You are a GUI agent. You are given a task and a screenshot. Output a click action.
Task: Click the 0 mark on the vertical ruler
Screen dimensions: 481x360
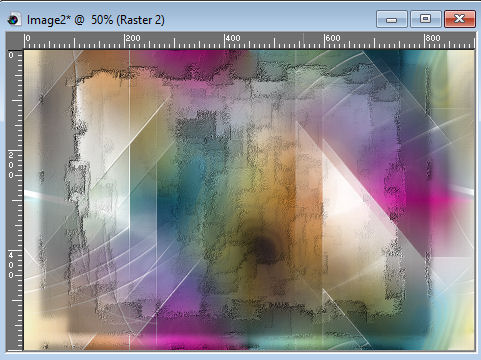[x=11, y=55]
